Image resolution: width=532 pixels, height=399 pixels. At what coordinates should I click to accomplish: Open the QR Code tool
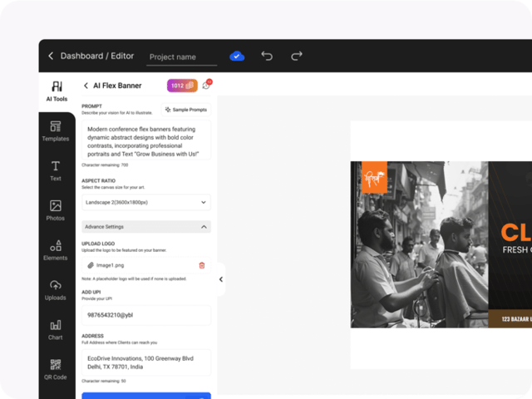[x=56, y=369]
